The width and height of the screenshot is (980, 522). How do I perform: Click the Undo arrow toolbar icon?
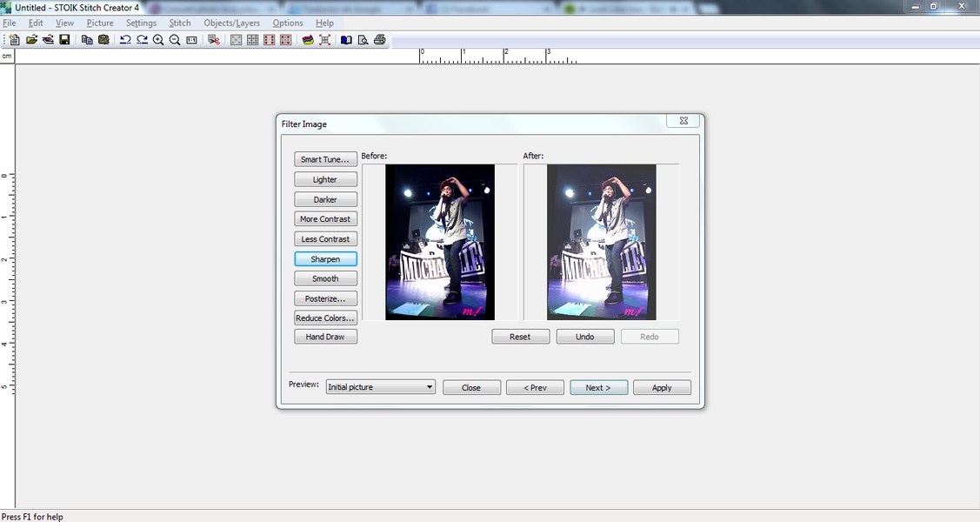pyautogui.click(x=125, y=40)
